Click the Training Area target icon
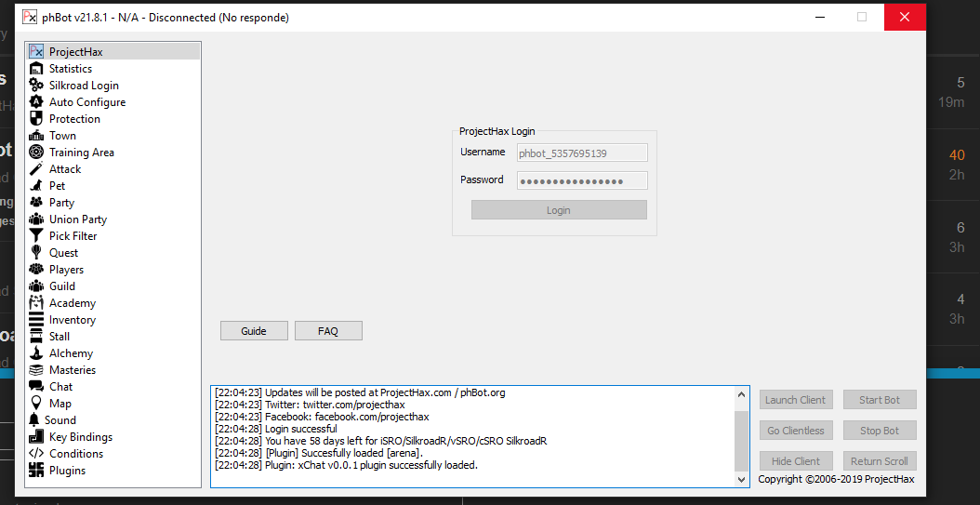 click(x=36, y=153)
